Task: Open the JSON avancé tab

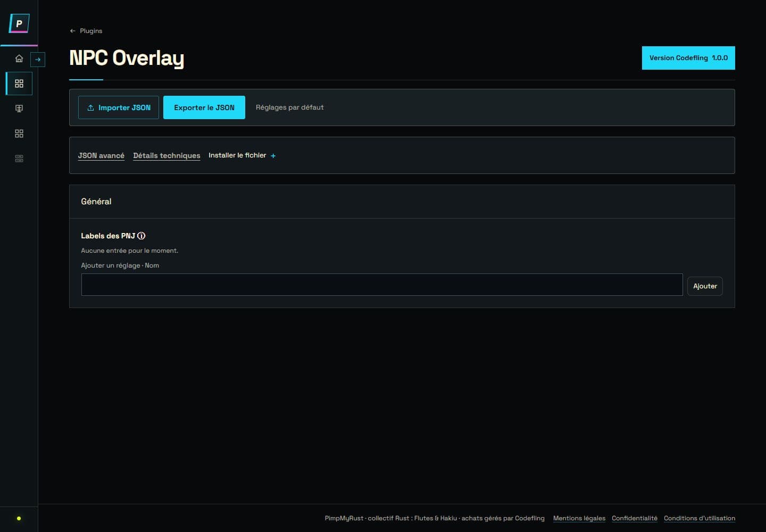Action: pyautogui.click(x=101, y=155)
